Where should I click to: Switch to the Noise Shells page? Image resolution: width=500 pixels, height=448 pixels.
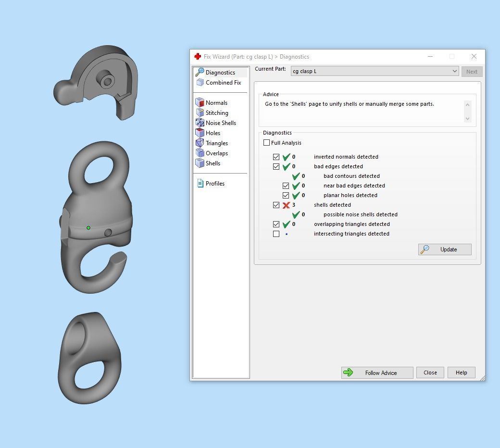[x=221, y=123]
